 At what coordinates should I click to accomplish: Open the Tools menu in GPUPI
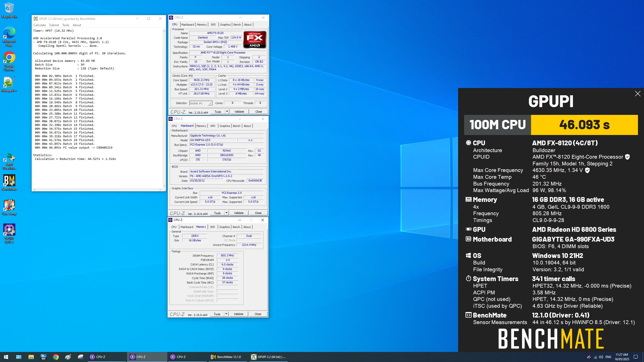click(66, 25)
